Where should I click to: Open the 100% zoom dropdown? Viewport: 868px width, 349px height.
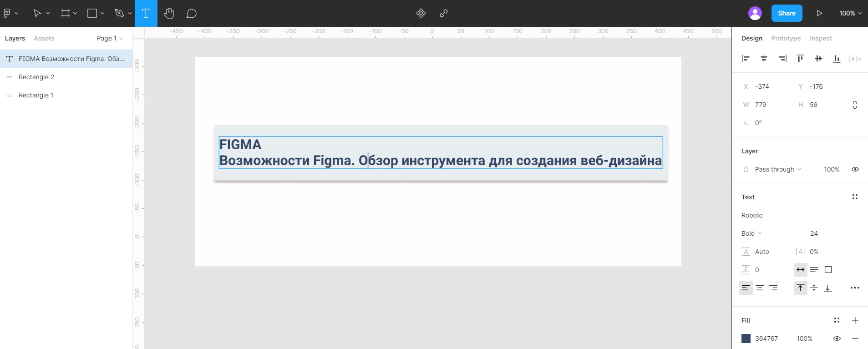(x=851, y=13)
